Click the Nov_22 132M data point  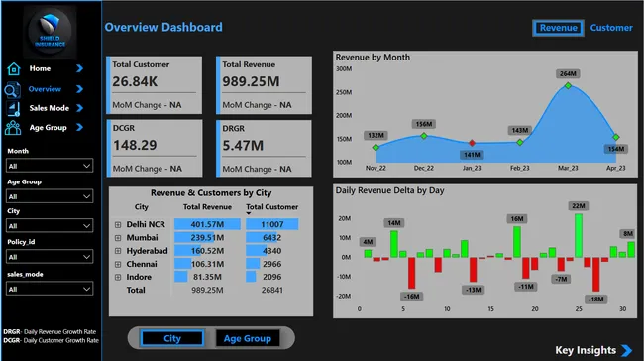[x=376, y=147]
